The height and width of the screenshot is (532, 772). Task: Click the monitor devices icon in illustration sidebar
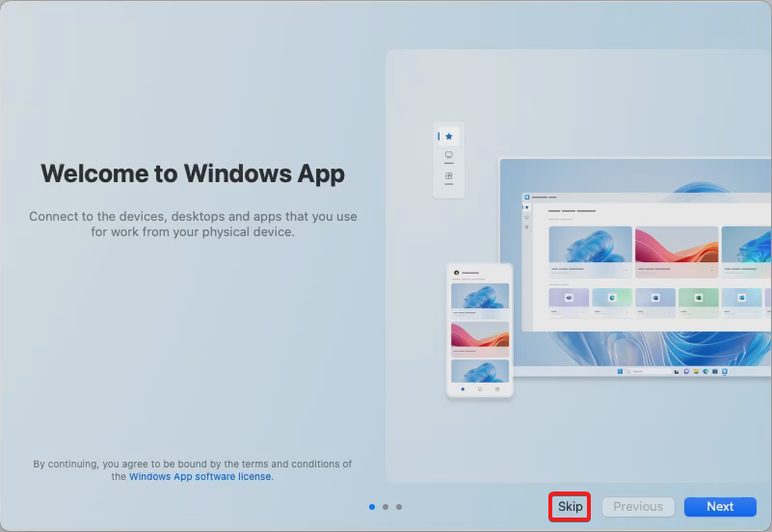pos(448,155)
